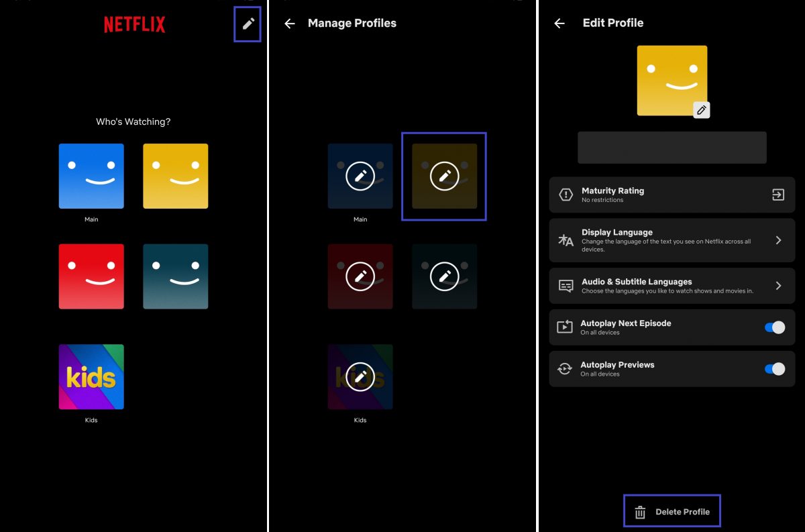Open Audio & Subtitle Languages chevron
Screen dimensions: 805x532
pyautogui.click(x=778, y=286)
